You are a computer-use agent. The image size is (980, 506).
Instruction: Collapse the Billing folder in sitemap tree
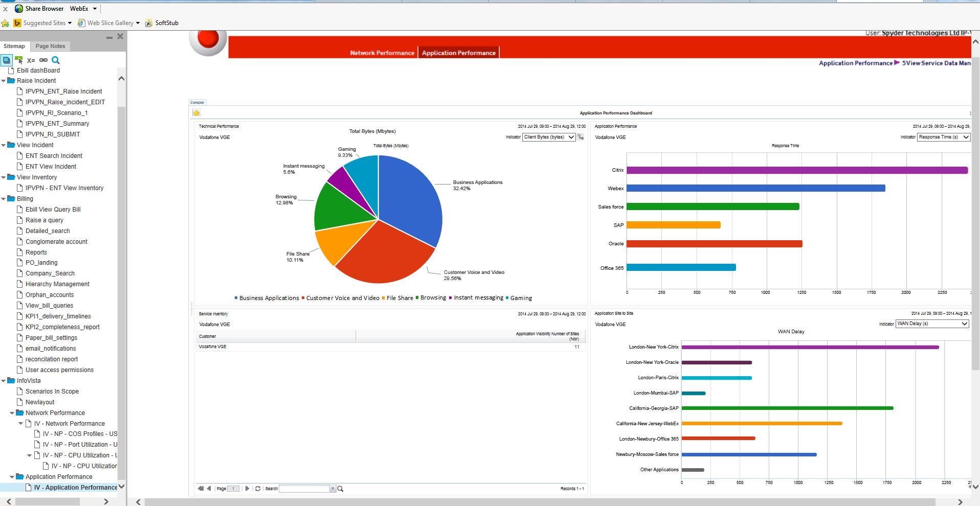[4, 199]
